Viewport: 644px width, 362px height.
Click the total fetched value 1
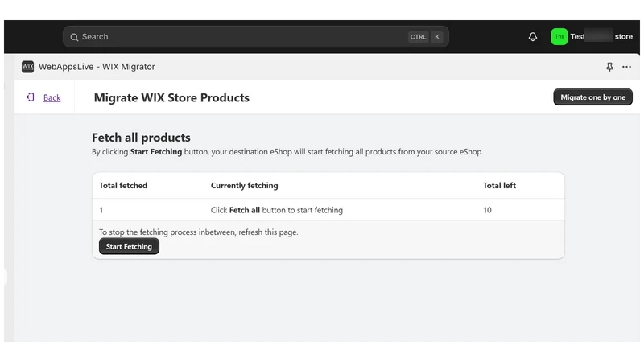101,210
